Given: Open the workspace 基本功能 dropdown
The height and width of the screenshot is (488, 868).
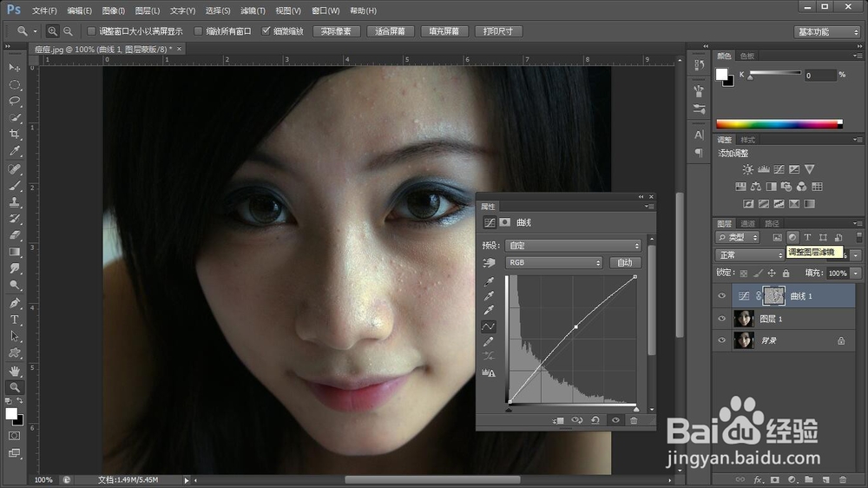Looking at the screenshot, I should 827,31.
